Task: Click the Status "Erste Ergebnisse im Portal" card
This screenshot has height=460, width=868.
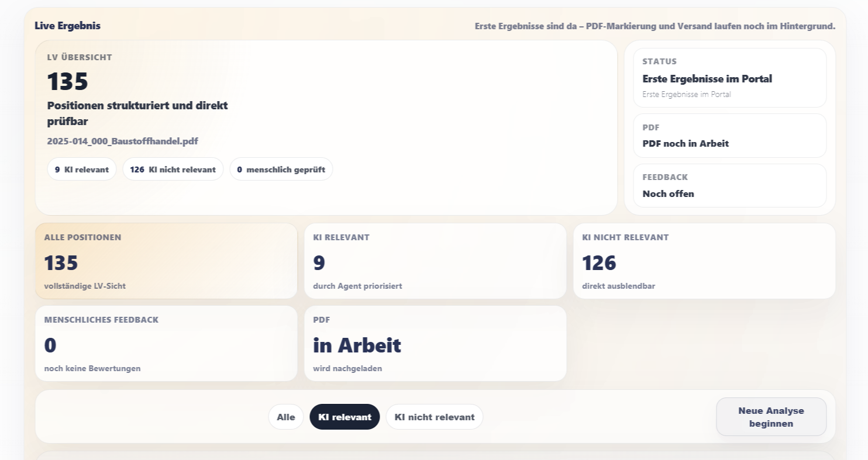Action: point(729,78)
